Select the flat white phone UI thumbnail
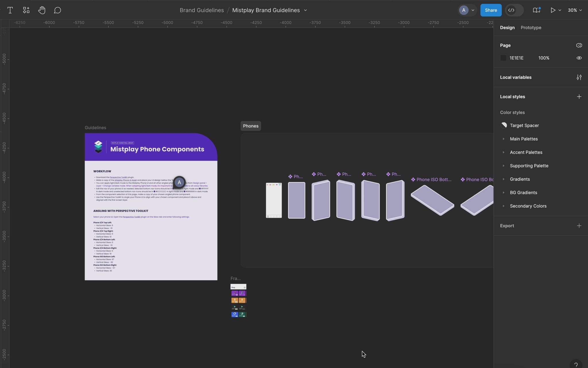The height and width of the screenshot is (368, 588). (274, 200)
